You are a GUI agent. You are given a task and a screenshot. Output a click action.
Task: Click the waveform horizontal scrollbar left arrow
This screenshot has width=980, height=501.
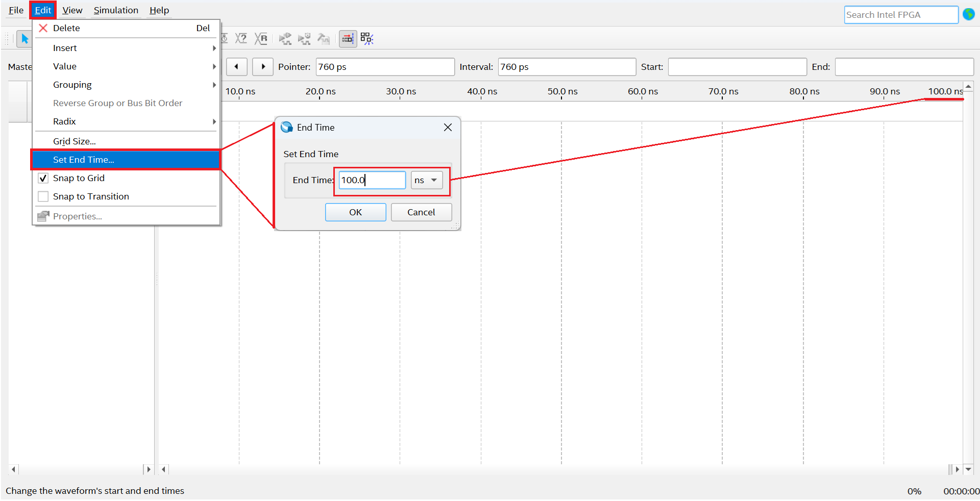[164, 469]
